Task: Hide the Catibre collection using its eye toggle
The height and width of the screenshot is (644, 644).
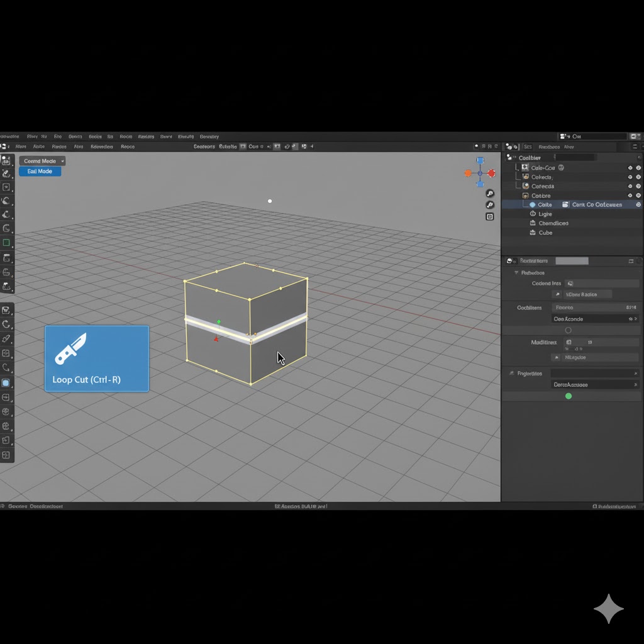Action: pyautogui.click(x=630, y=196)
